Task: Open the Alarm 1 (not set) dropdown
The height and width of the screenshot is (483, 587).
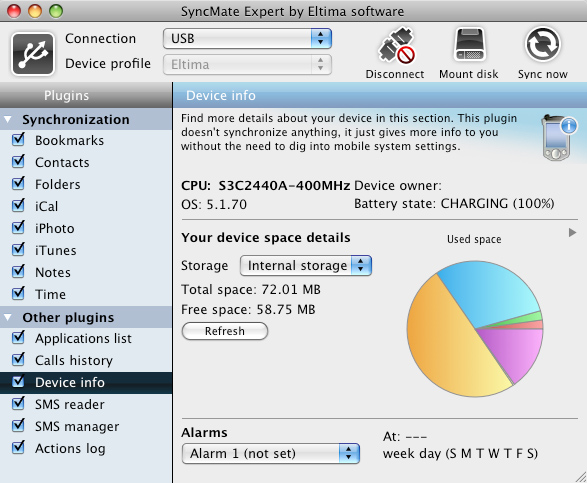Action: (x=271, y=453)
